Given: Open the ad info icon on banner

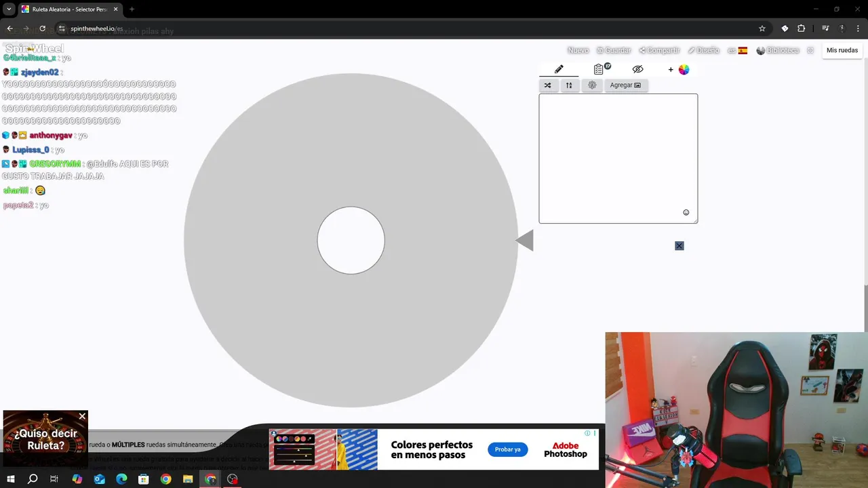Looking at the screenshot, I should click(587, 433).
